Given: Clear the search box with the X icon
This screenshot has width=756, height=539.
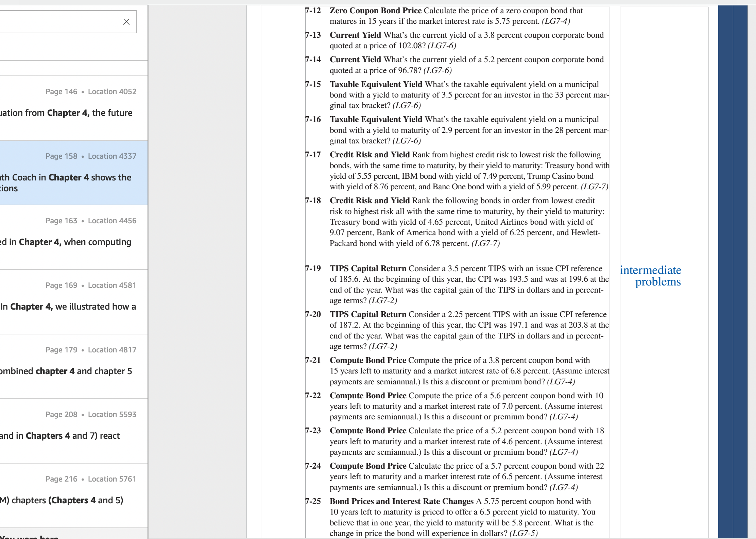Looking at the screenshot, I should 126,22.
